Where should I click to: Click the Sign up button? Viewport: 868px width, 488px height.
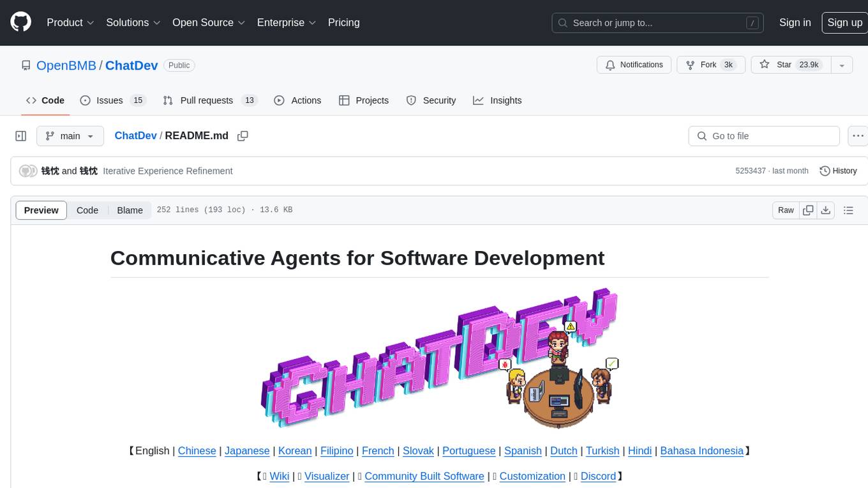pos(844,22)
